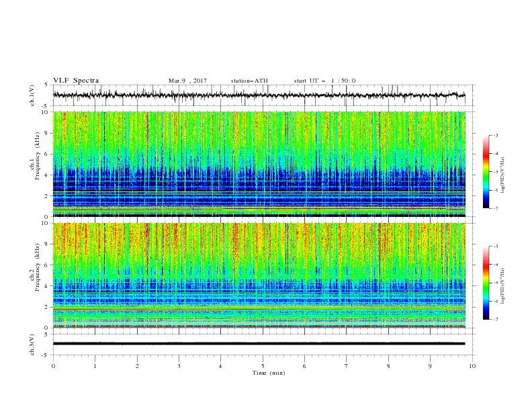The image size is (532, 411).
Task: Click time axis tick label "1"
Action: [95, 366]
